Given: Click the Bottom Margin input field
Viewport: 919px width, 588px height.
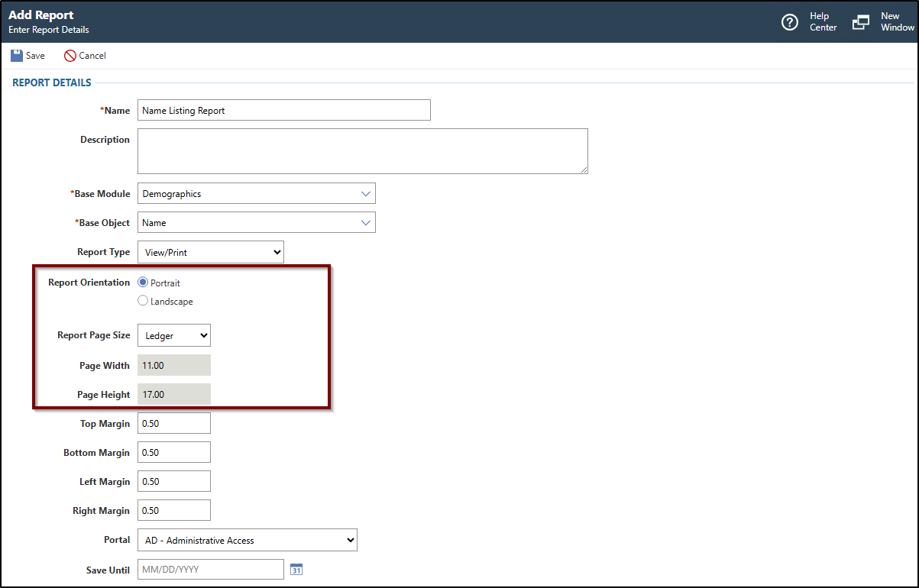Looking at the screenshot, I should pyautogui.click(x=173, y=453).
